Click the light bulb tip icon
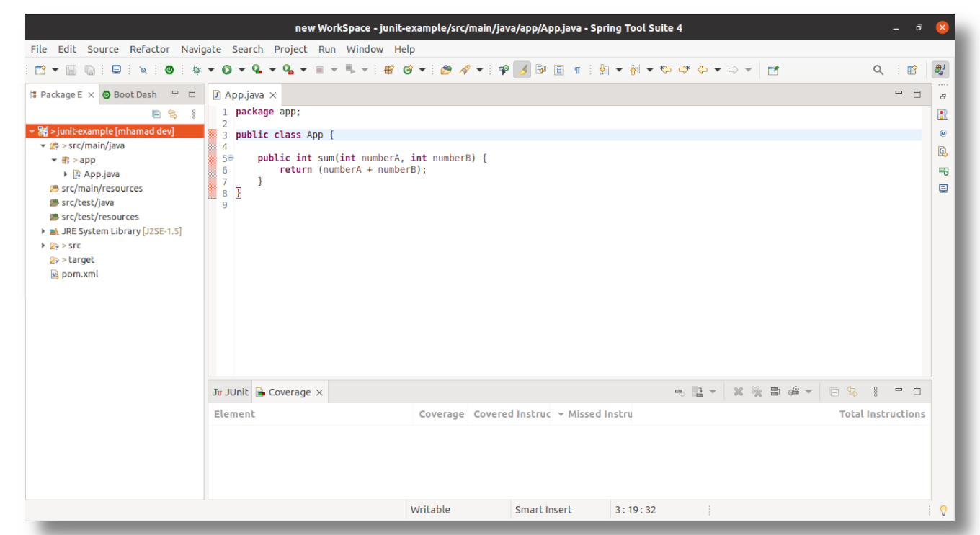Image resolution: width=980 pixels, height=535 pixels. click(x=943, y=511)
